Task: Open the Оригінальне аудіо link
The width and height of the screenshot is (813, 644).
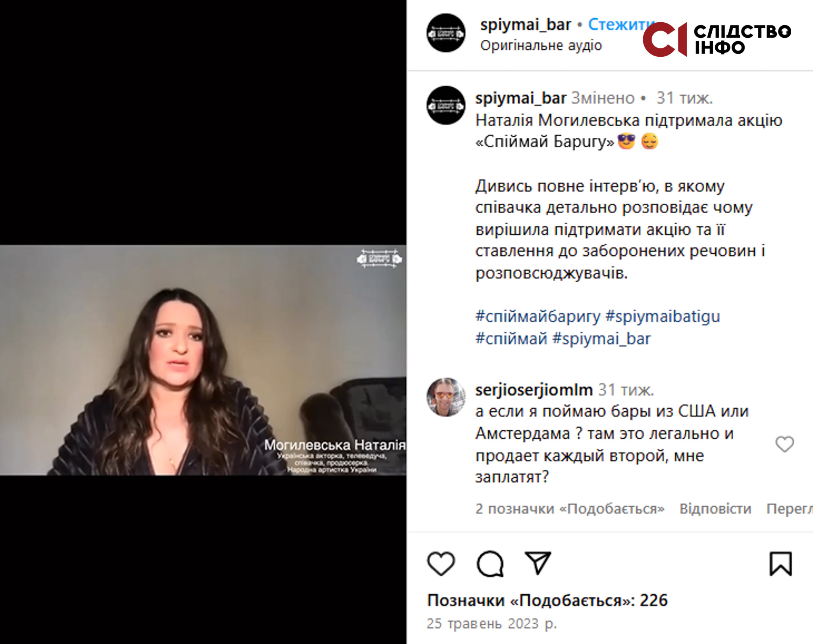Action: click(541, 46)
